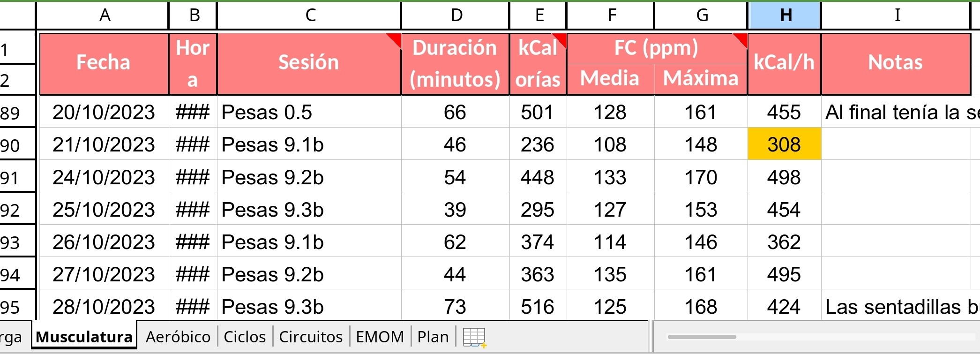Select the cell with date 24/10/2023

pos(104,177)
